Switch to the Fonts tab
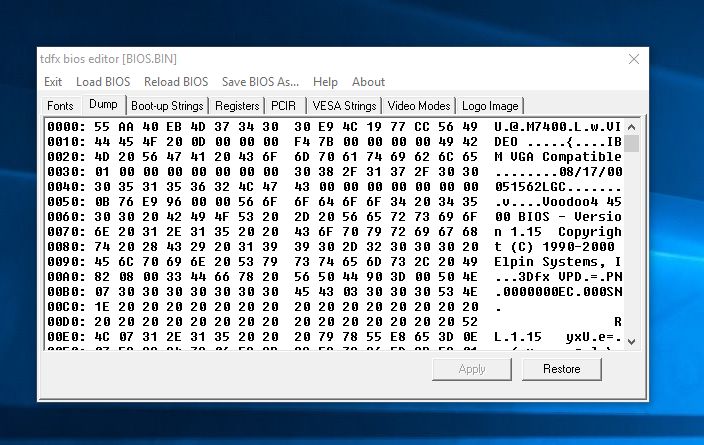Screen dimensions: 704x445 point(60,106)
